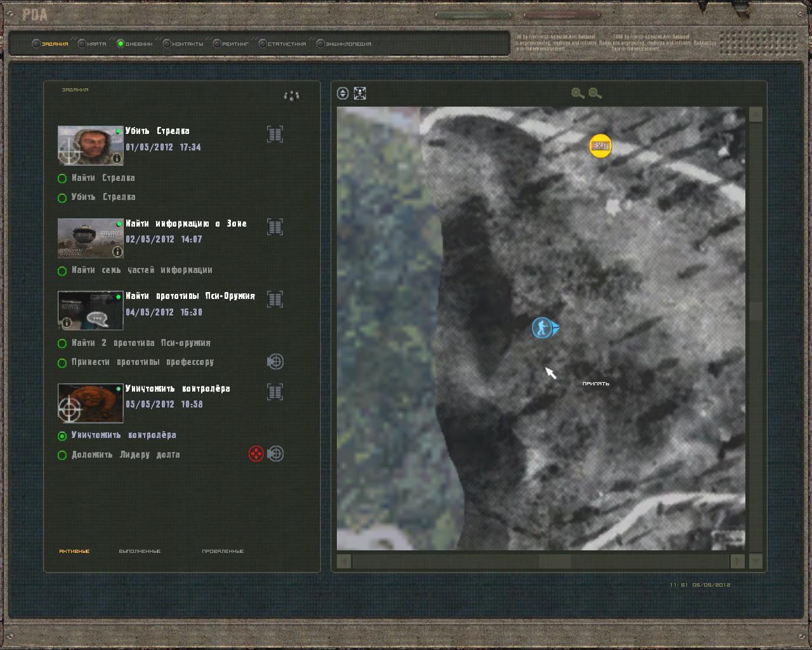Viewport: 812px width, 650px height.
Task: Open description for Уничтожить контролёра task
Action: coord(275,392)
